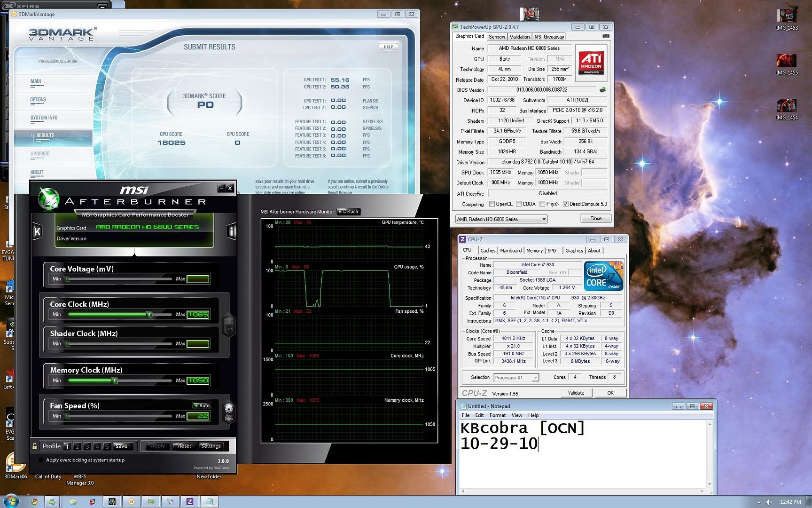812x508 pixels.
Task: Click the Link clocks icon in Afterburner
Action: click(229, 325)
